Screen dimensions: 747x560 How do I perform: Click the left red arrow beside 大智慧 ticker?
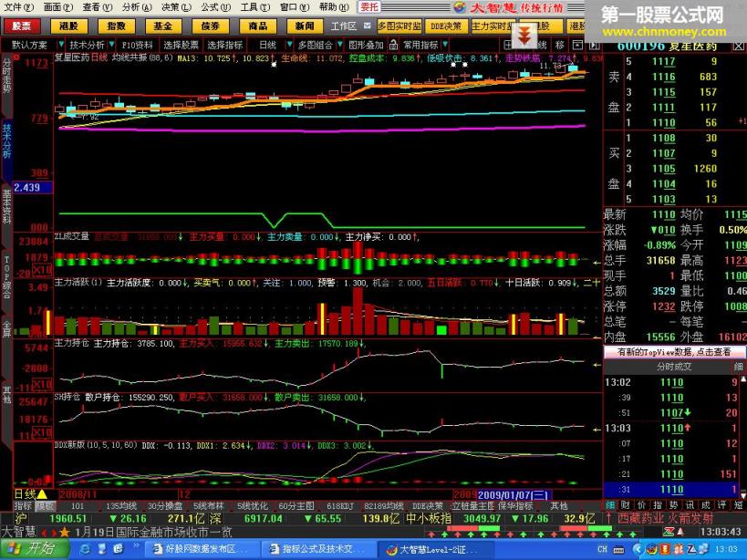point(44,533)
